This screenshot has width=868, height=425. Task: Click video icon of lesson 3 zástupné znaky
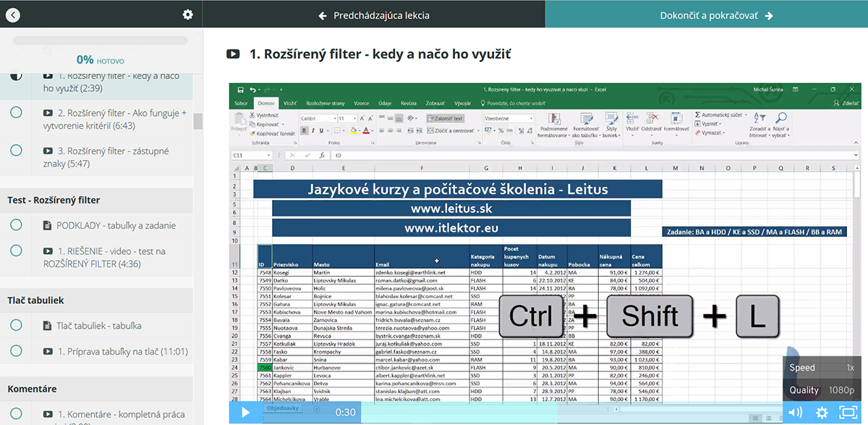(x=48, y=151)
